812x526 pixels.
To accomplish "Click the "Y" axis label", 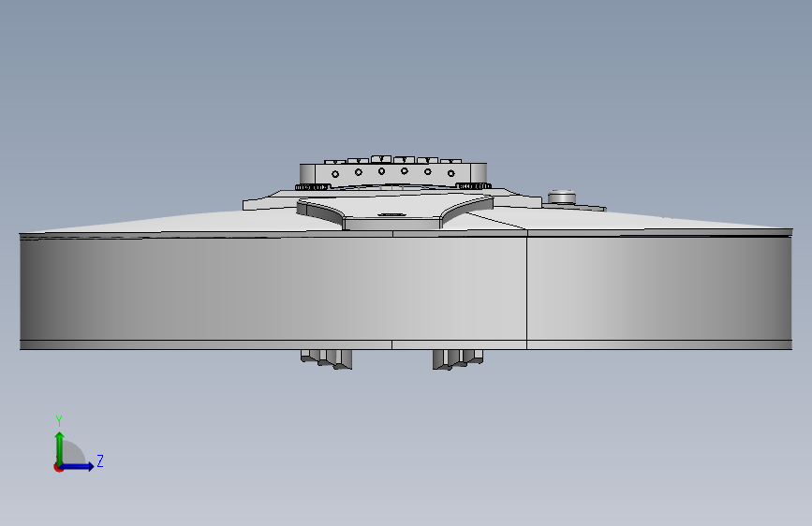I will tap(59, 420).
